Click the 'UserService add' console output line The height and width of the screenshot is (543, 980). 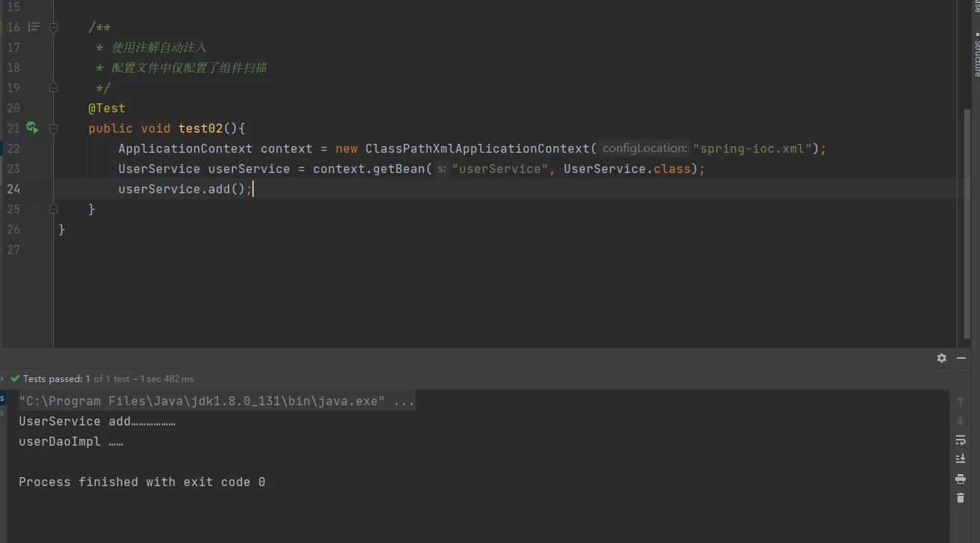(97, 422)
